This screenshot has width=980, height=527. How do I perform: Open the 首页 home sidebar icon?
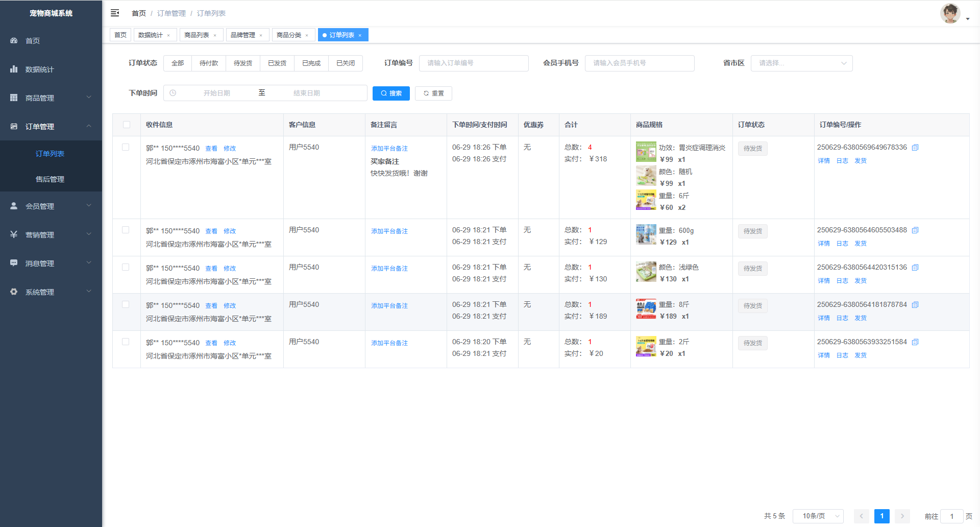(14, 40)
